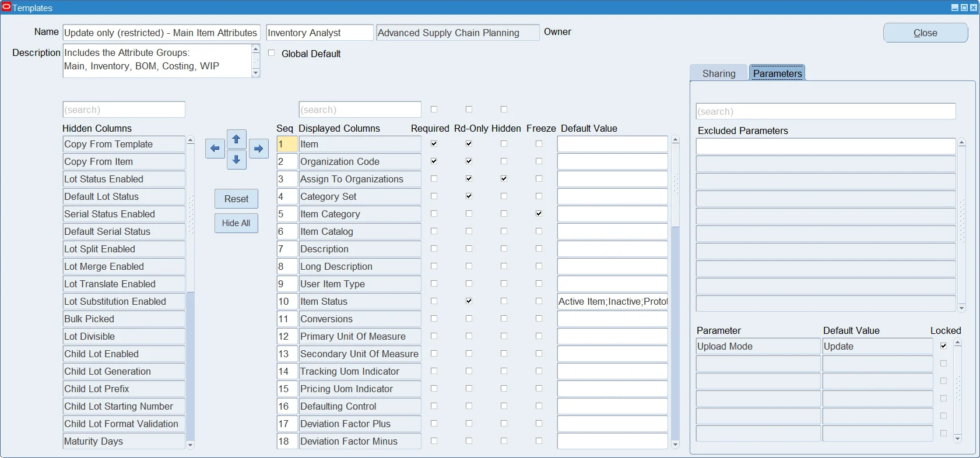This screenshot has width=980, height=458.
Task: Click the Reset button
Action: pyautogui.click(x=236, y=199)
